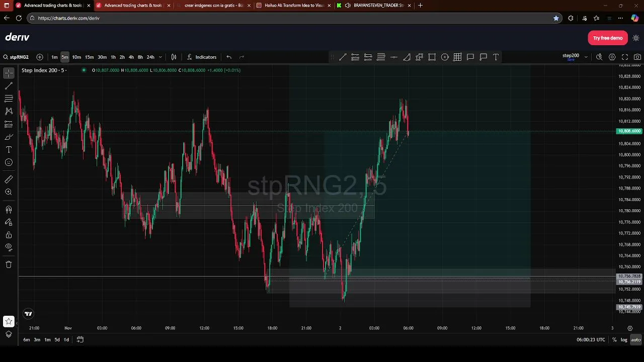Enter fullscreen mode
The height and width of the screenshot is (362, 644).
point(625,57)
